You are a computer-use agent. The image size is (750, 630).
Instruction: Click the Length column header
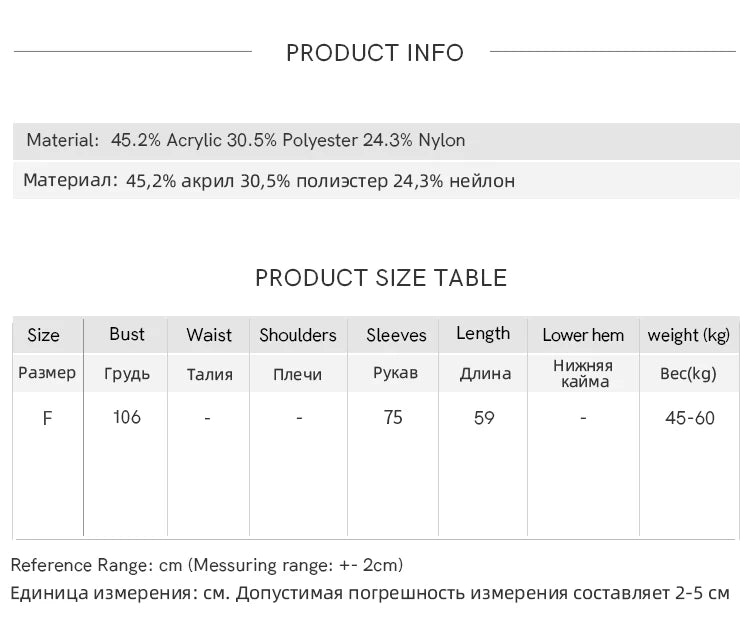click(x=483, y=333)
